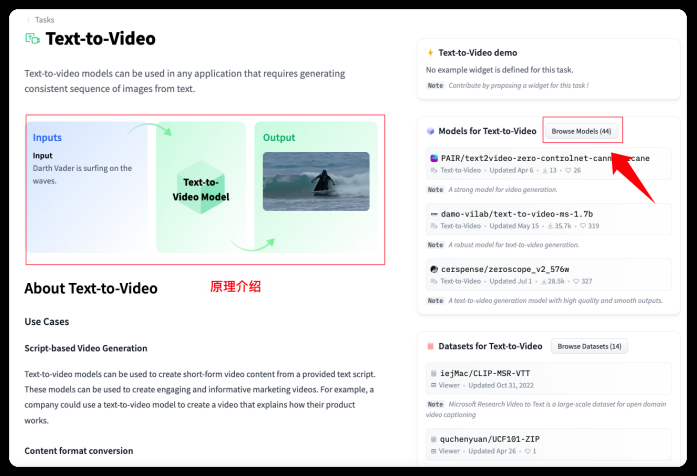Click the download count icon showing 13

coord(545,170)
